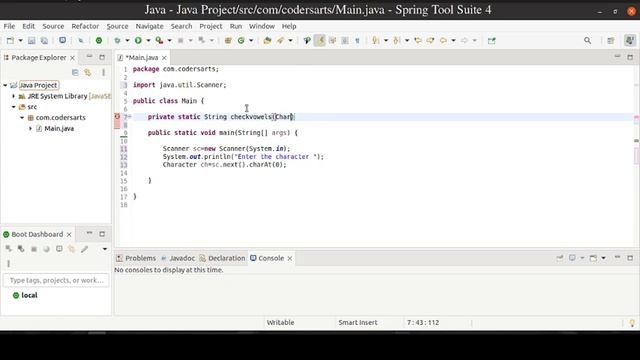
Task: Click the New file toolbar icon
Action: point(10,40)
